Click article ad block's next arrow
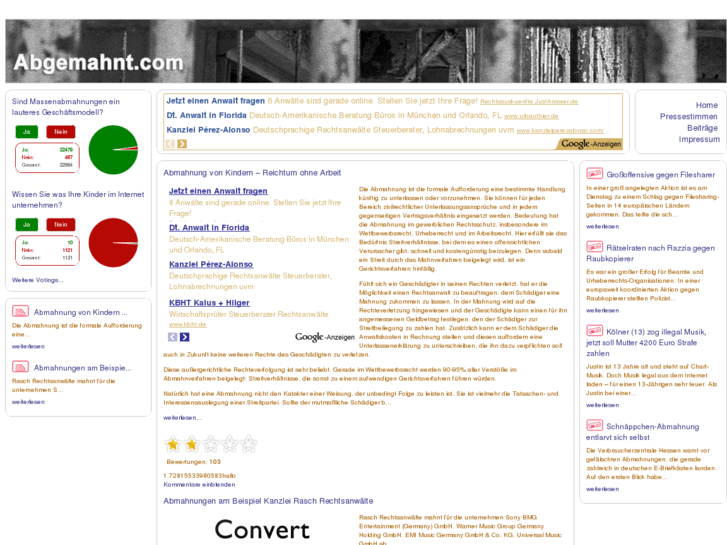Viewport: 727px width, 545px height. (185, 337)
